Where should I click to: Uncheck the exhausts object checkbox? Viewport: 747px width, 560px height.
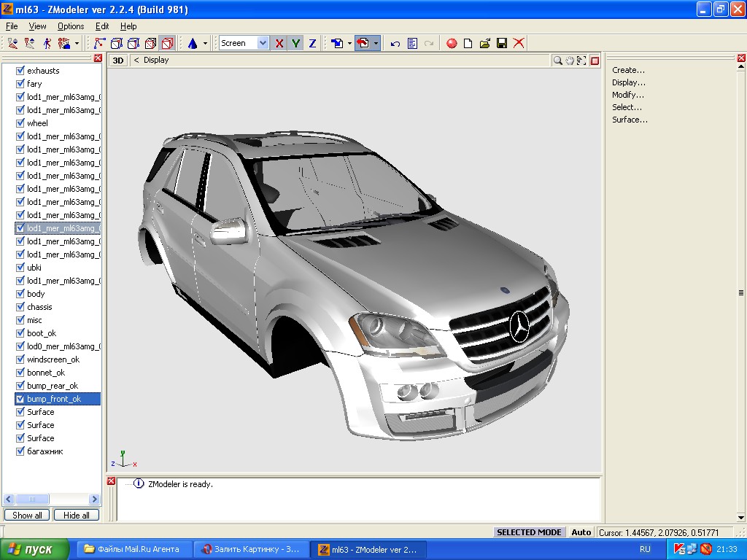pos(20,71)
